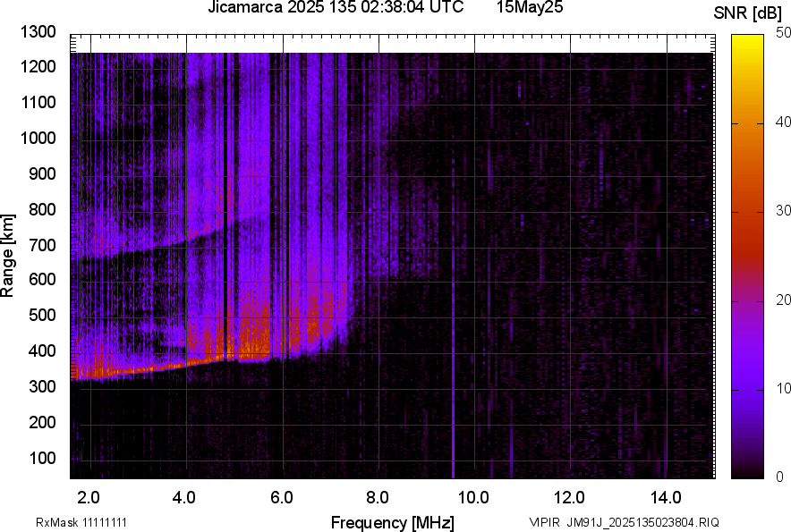This screenshot has height=532, width=791.
Task: Click the 10 tick label on colorbar
Action: pos(783,389)
